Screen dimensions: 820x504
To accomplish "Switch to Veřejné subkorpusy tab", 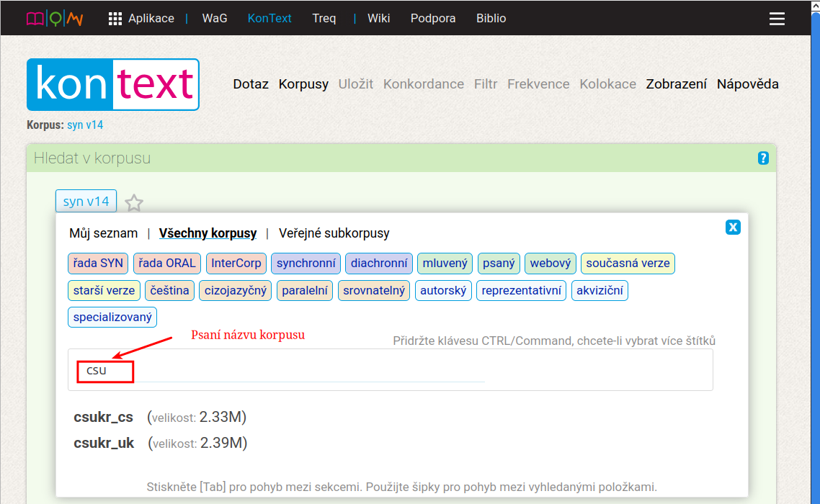I will tap(334, 233).
